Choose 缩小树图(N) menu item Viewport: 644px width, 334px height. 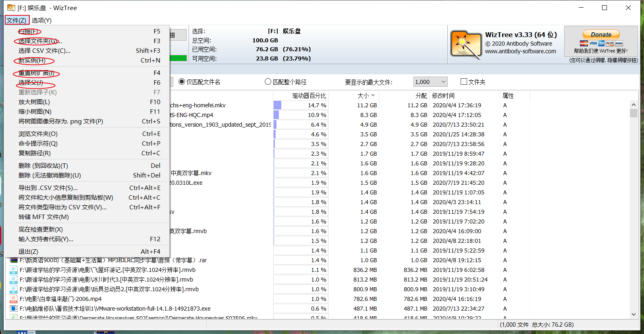[x=87, y=112]
